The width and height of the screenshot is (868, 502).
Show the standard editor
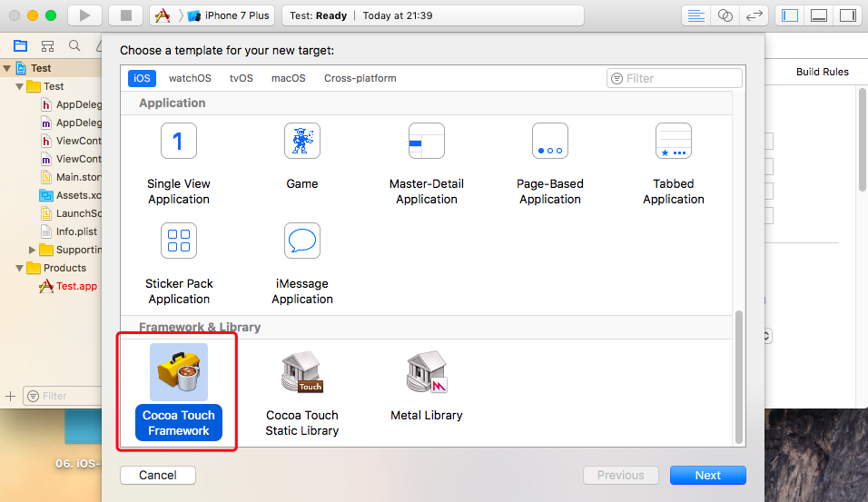pos(695,15)
